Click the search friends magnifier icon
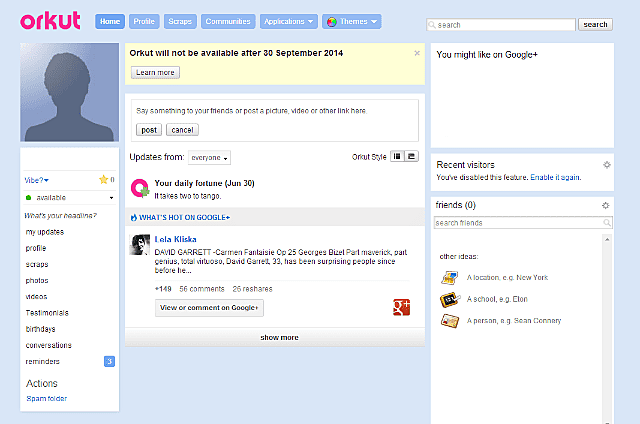The height and width of the screenshot is (424, 640). click(607, 223)
